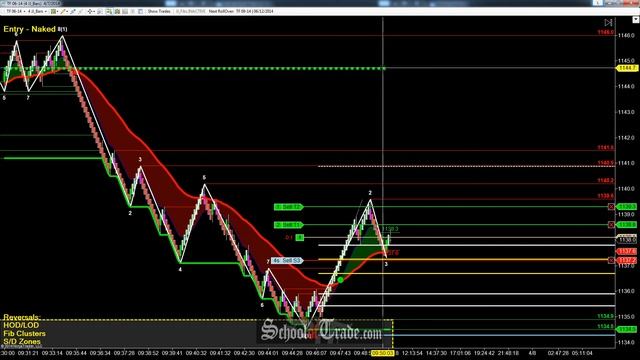Cancel the red stop order with its X box
Screen dimensions: 640x360
611,260
